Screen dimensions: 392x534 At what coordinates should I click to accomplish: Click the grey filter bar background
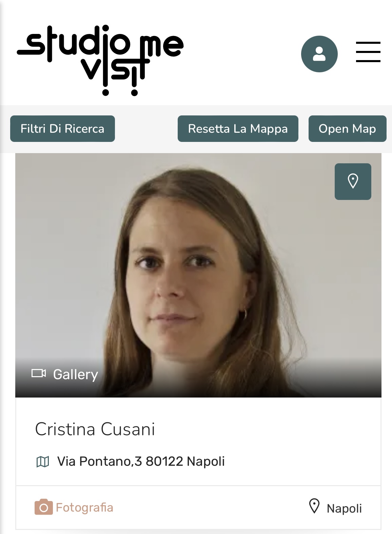tap(146, 129)
